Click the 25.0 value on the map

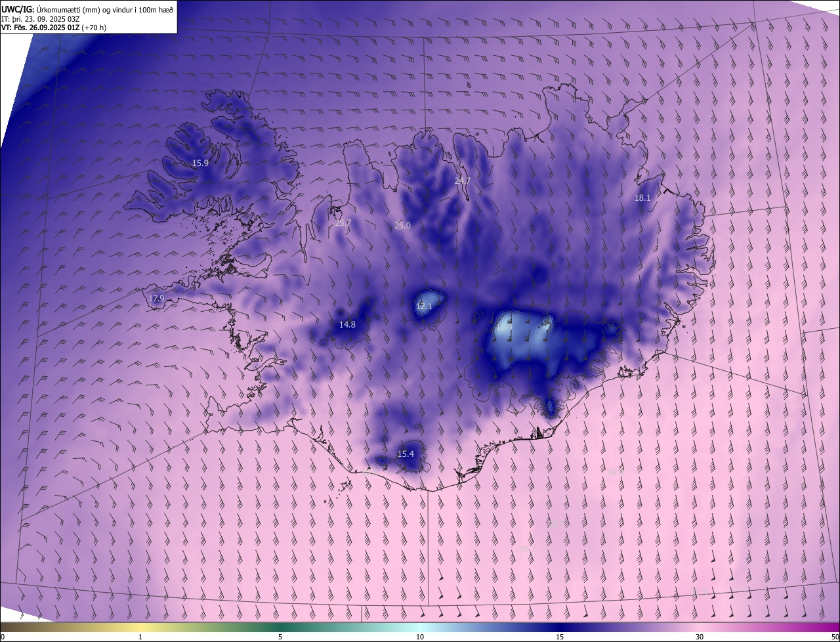402,225
